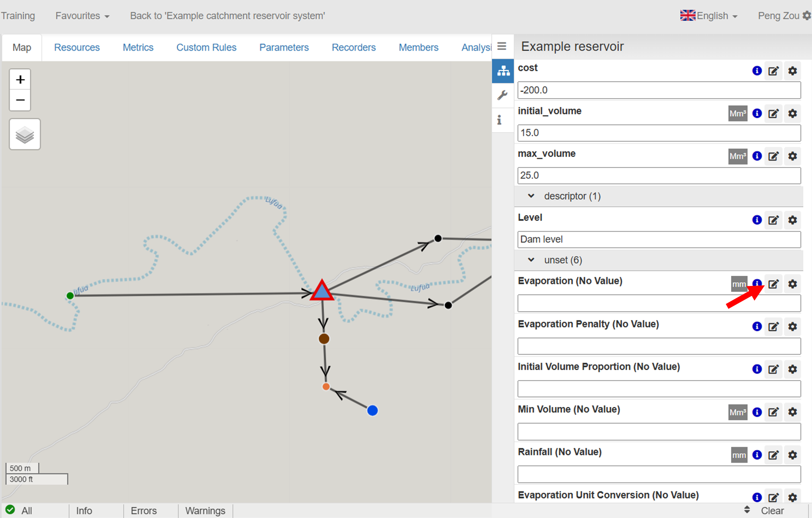Click the map zoom in plus button
The height and width of the screenshot is (518, 812).
(x=20, y=80)
